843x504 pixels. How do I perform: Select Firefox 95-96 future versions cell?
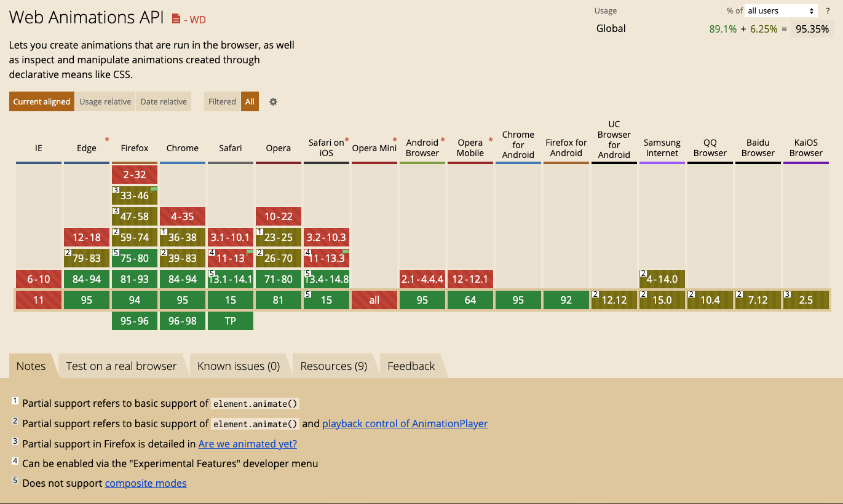(135, 321)
